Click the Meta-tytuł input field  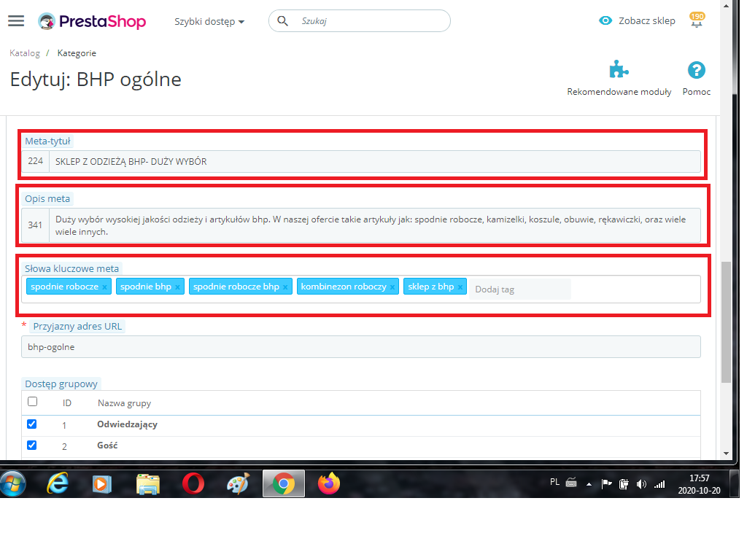pyautogui.click(x=374, y=161)
